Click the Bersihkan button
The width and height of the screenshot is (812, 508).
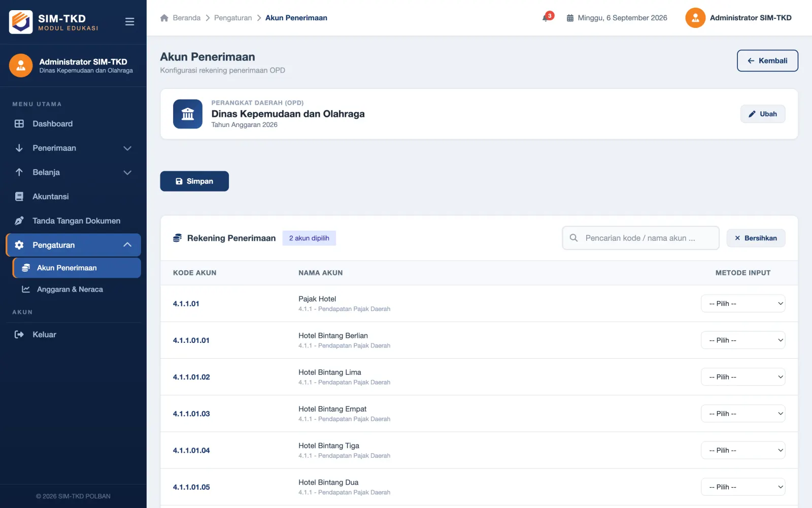756,238
